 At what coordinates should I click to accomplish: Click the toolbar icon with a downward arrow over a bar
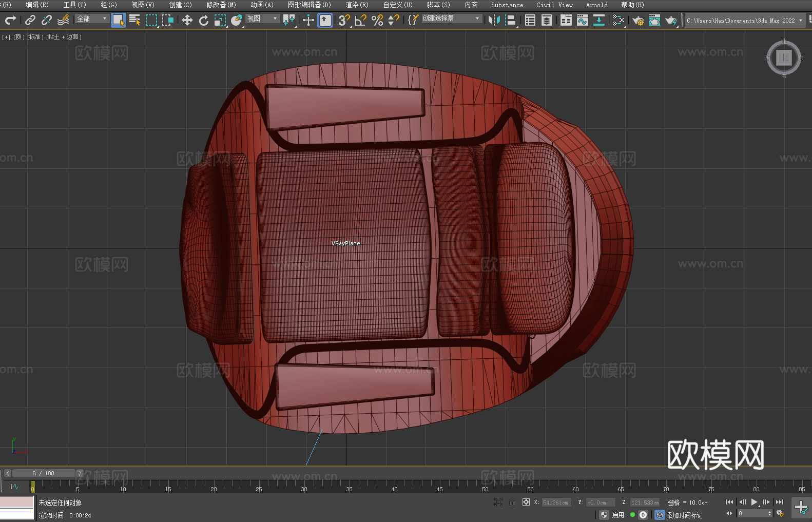click(599, 20)
